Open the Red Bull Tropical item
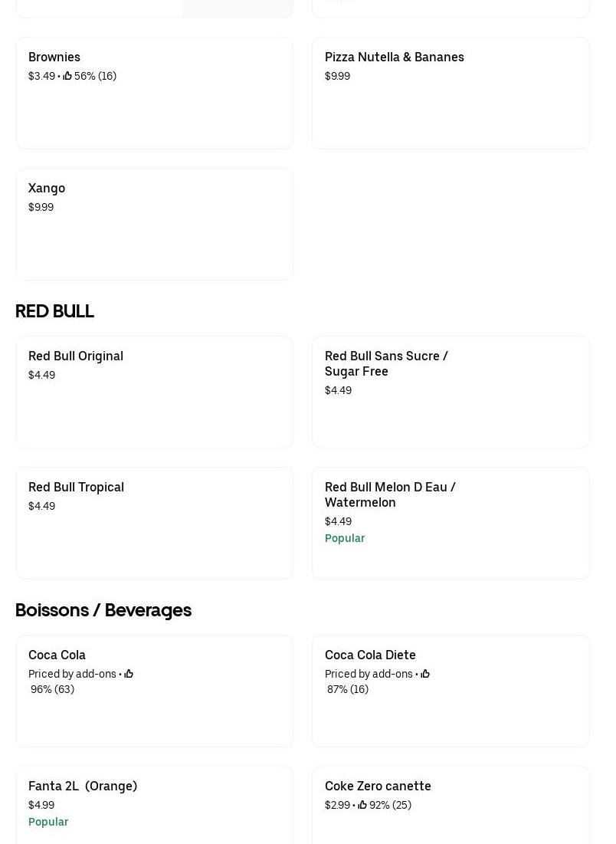 click(x=76, y=487)
